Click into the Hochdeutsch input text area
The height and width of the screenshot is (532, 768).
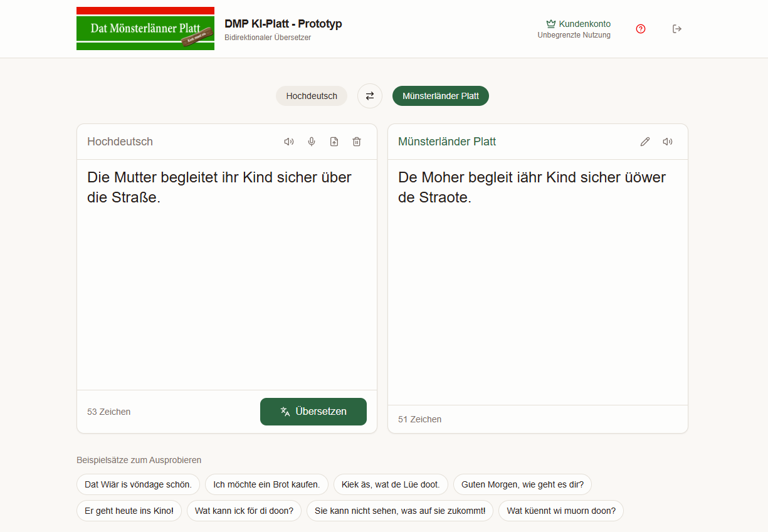click(227, 274)
